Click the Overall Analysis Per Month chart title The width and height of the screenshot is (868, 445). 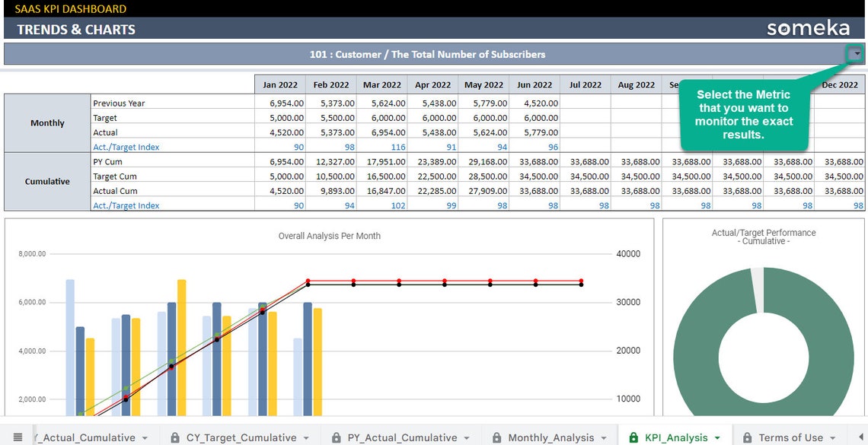click(328, 236)
